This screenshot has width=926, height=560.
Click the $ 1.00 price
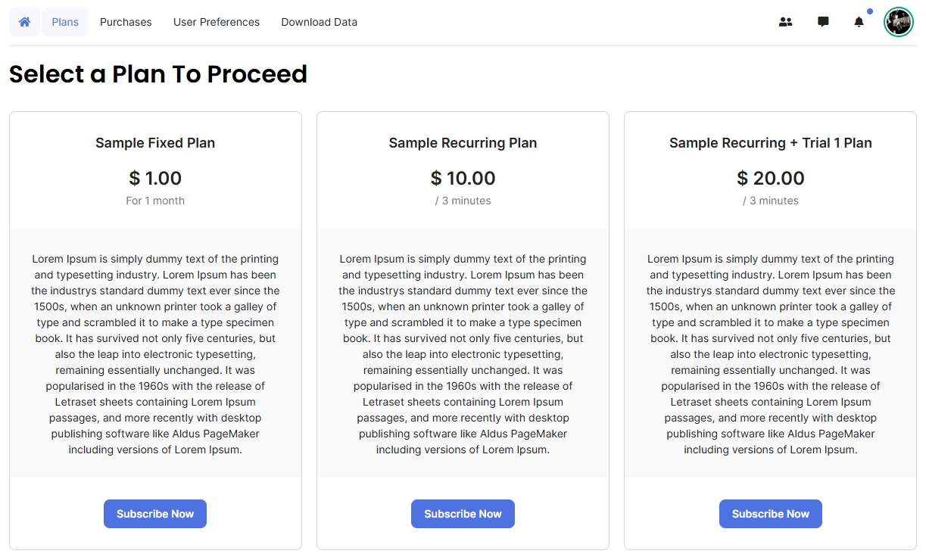tap(155, 179)
